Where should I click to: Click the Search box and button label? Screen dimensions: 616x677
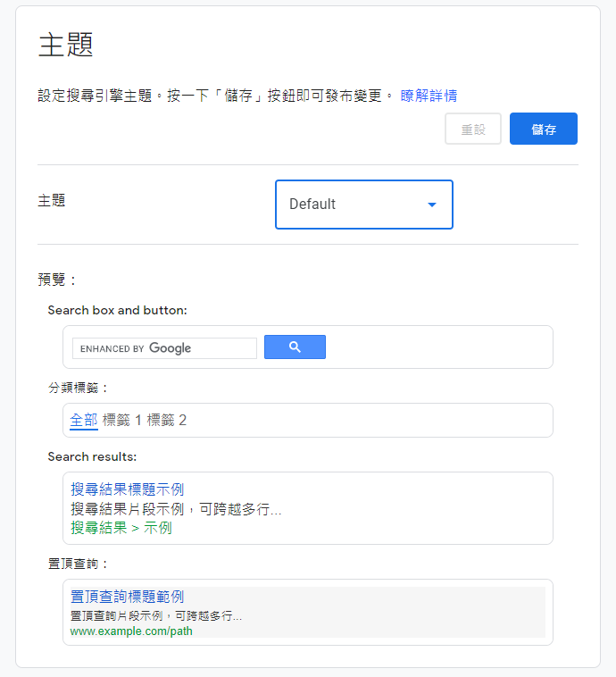(118, 310)
